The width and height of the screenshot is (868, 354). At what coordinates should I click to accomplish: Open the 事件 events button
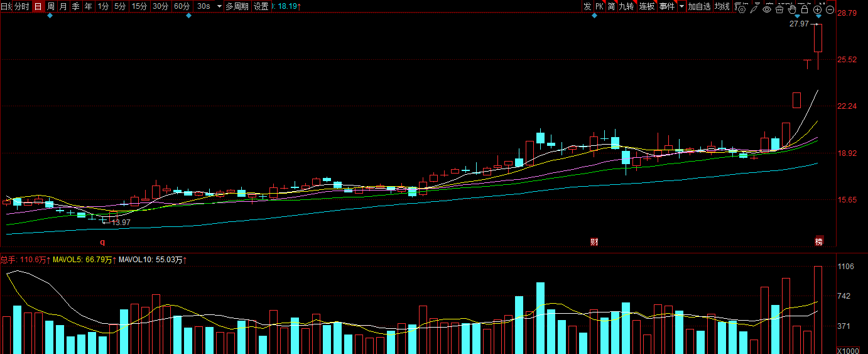click(667, 6)
